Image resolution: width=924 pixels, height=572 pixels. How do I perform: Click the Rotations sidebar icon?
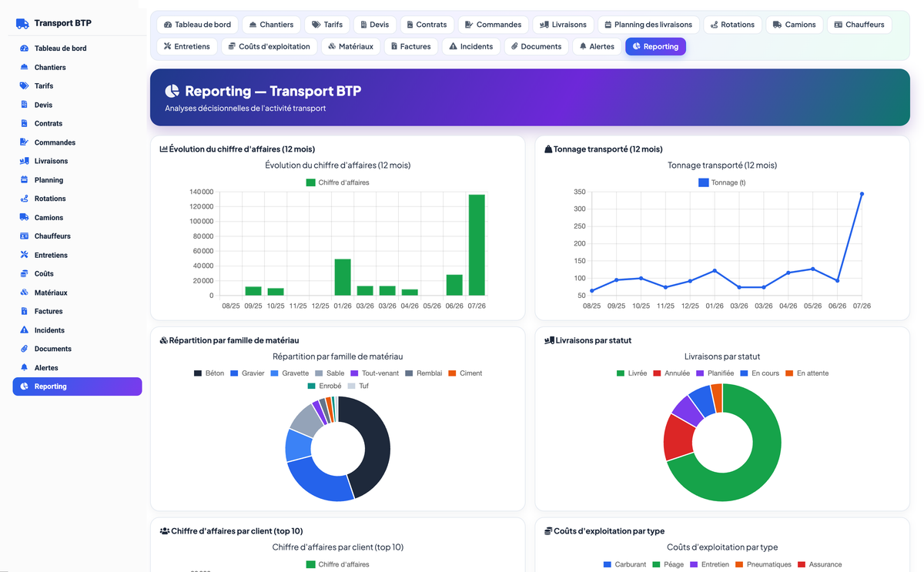[x=24, y=199]
